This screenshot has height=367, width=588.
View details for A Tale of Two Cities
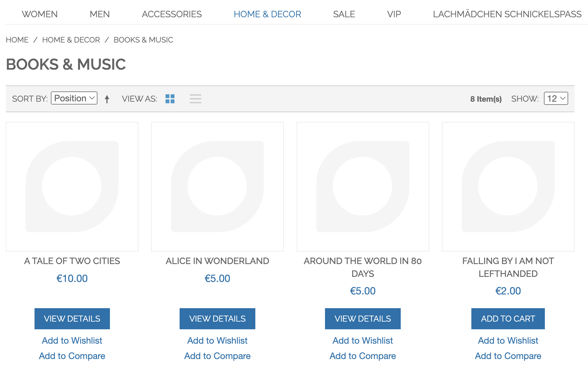(x=72, y=319)
